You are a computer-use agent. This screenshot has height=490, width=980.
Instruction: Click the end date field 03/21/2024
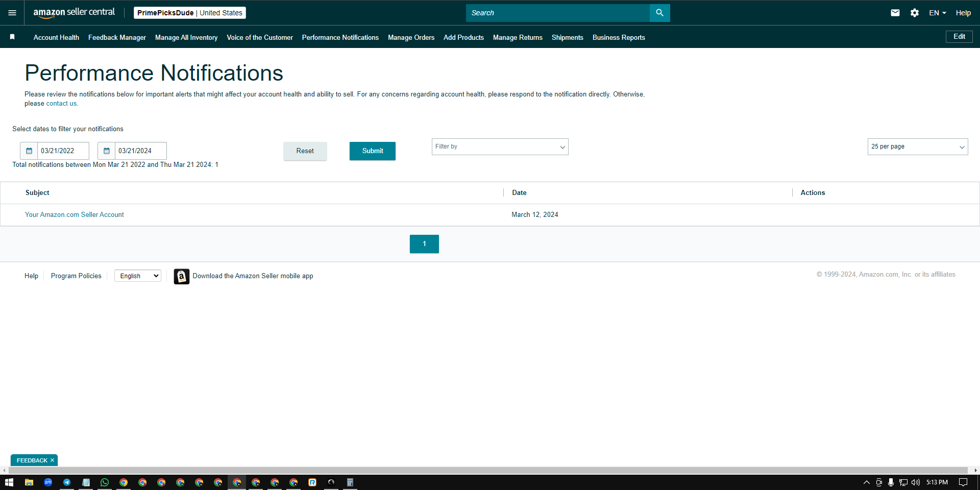point(141,151)
